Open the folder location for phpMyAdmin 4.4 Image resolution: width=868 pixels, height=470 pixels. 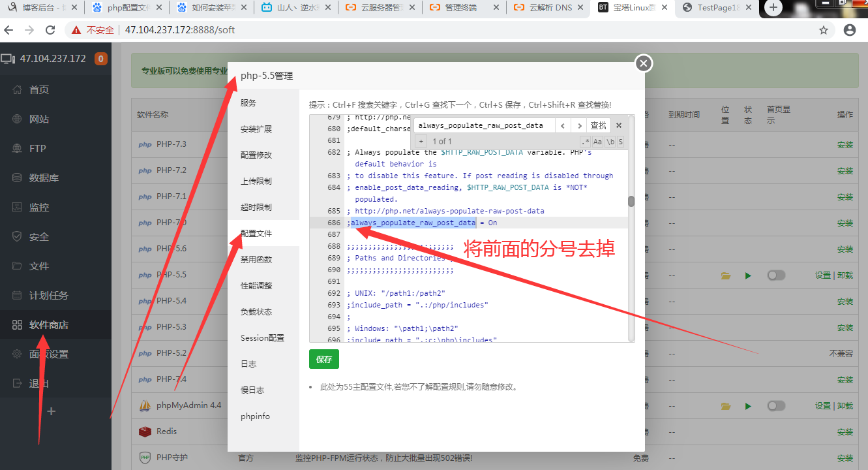[x=726, y=406]
